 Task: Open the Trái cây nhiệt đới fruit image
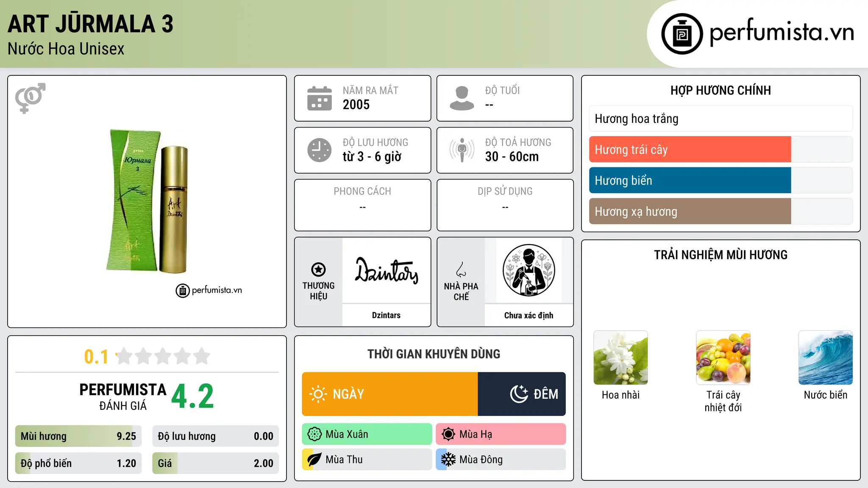click(723, 358)
